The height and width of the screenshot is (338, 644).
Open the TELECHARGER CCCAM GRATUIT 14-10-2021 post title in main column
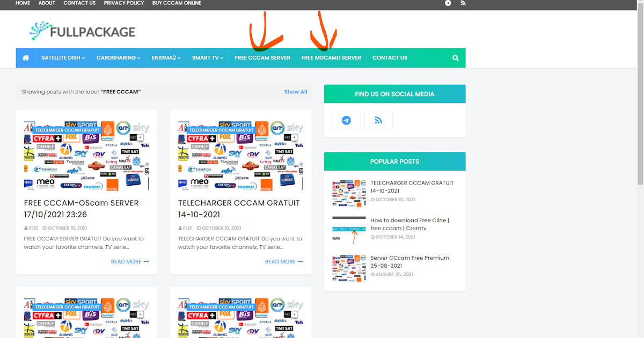239,209
